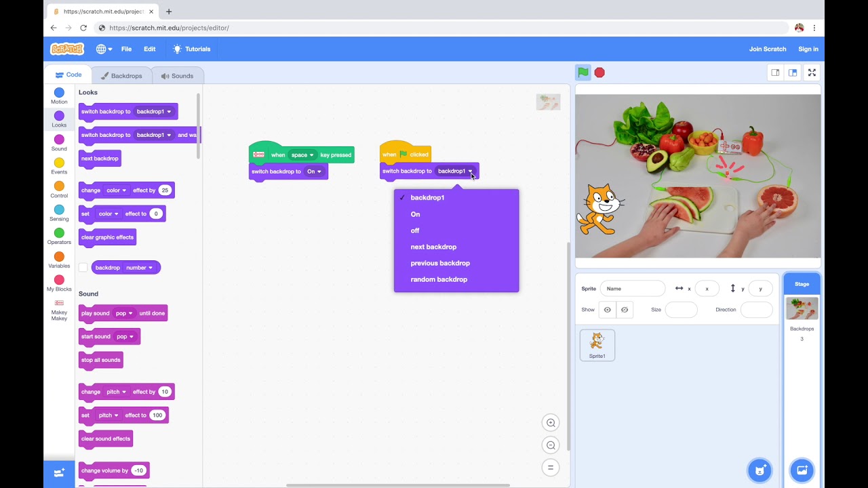The height and width of the screenshot is (488, 868).
Task: Open the Add Extension button
Action: (x=59, y=472)
